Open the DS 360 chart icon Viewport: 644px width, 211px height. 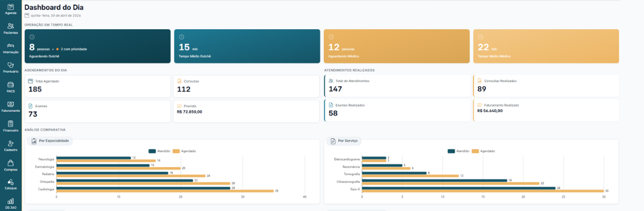click(x=11, y=201)
